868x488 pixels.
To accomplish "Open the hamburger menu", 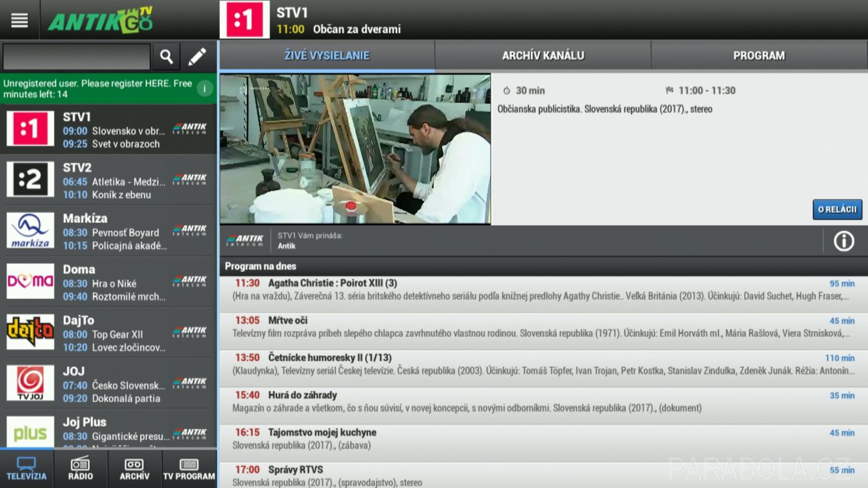I will [x=19, y=20].
